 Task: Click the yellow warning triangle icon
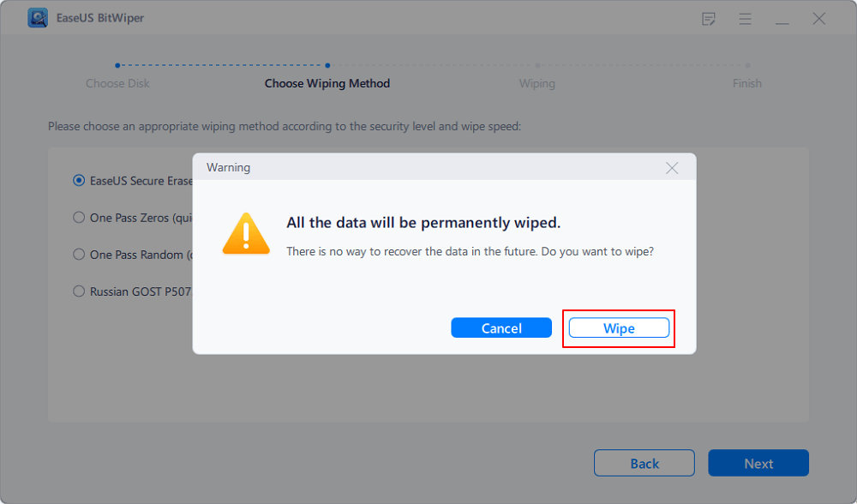[246, 233]
